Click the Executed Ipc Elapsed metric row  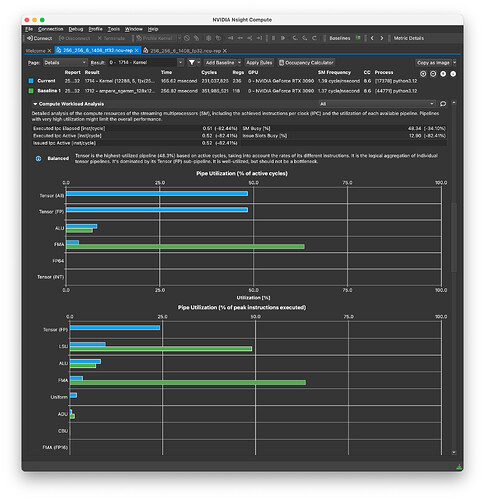pyautogui.click(x=135, y=128)
